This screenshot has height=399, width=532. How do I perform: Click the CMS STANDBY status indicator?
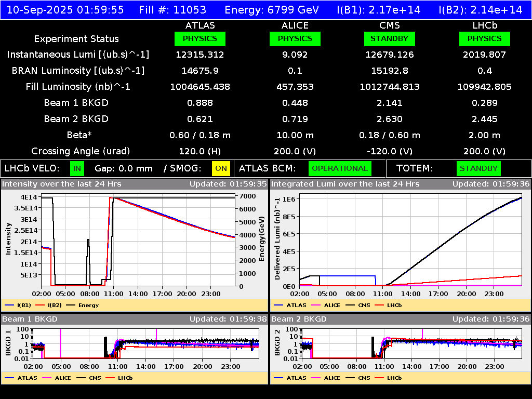pyautogui.click(x=390, y=38)
